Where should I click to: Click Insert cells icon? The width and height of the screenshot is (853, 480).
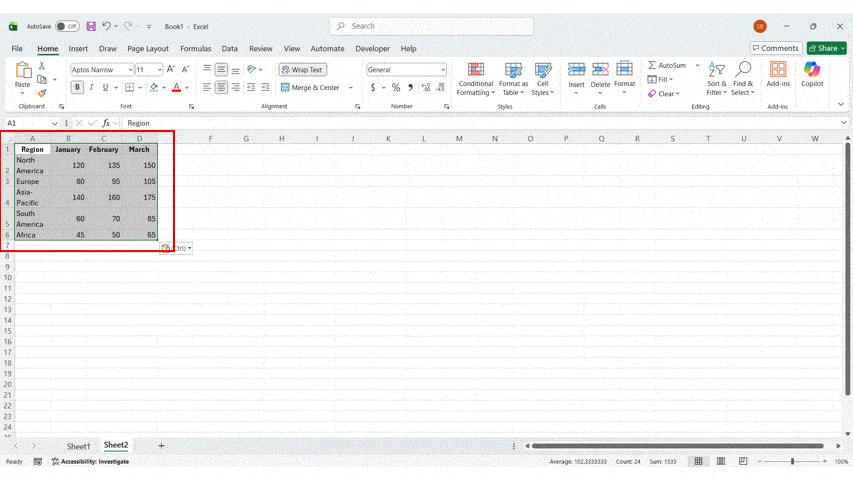576,70
